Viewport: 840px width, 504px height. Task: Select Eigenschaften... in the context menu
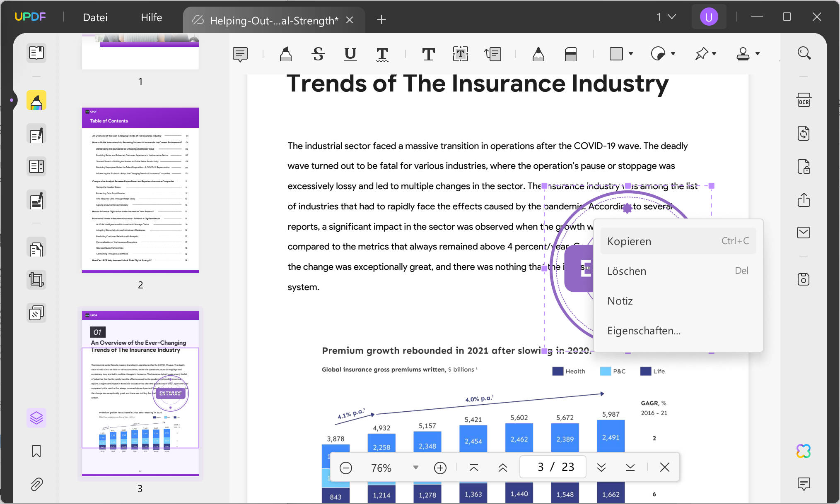click(x=644, y=331)
